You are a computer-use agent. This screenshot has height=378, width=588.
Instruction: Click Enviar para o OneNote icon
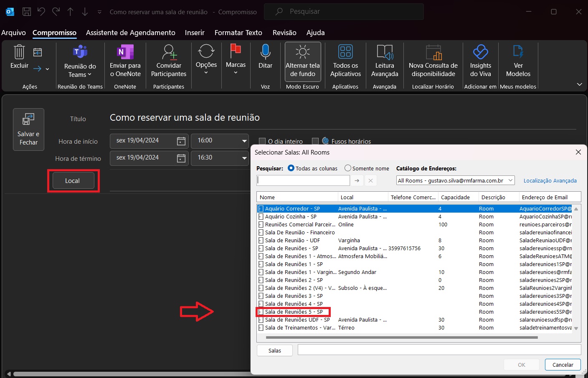pyautogui.click(x=125, y=52)
